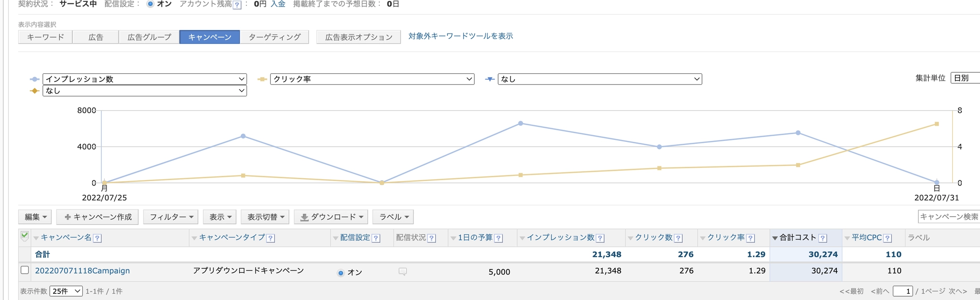The height and width of the screenshot is (300, 980).
Task: Click the キャンペーン検索 search field
Action: click(948, 217)
